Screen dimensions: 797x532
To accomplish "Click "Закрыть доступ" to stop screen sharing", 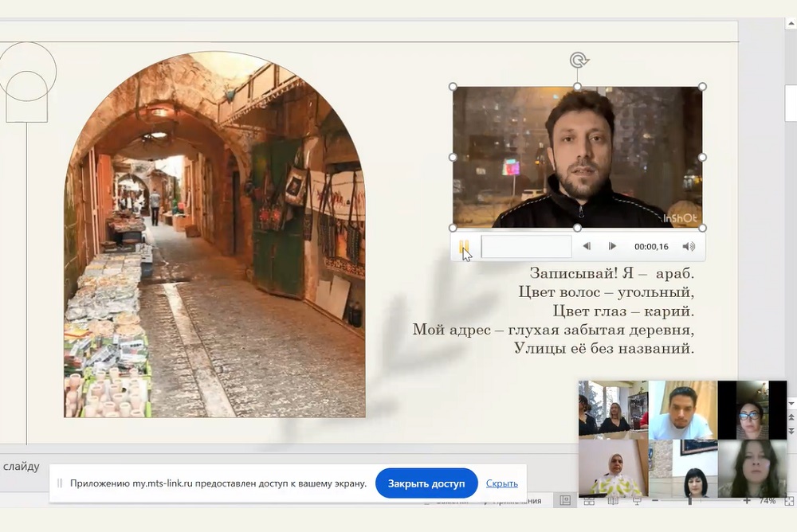I will point(426,483).
